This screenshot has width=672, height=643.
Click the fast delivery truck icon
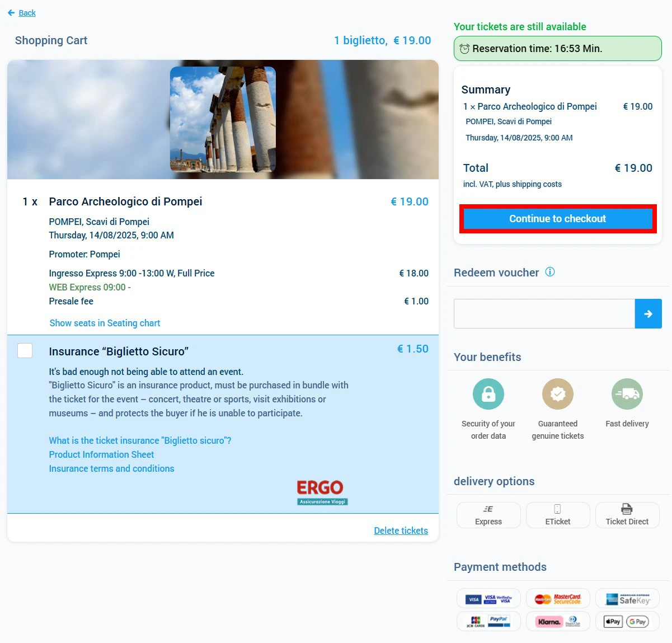[x=627, y=394]
